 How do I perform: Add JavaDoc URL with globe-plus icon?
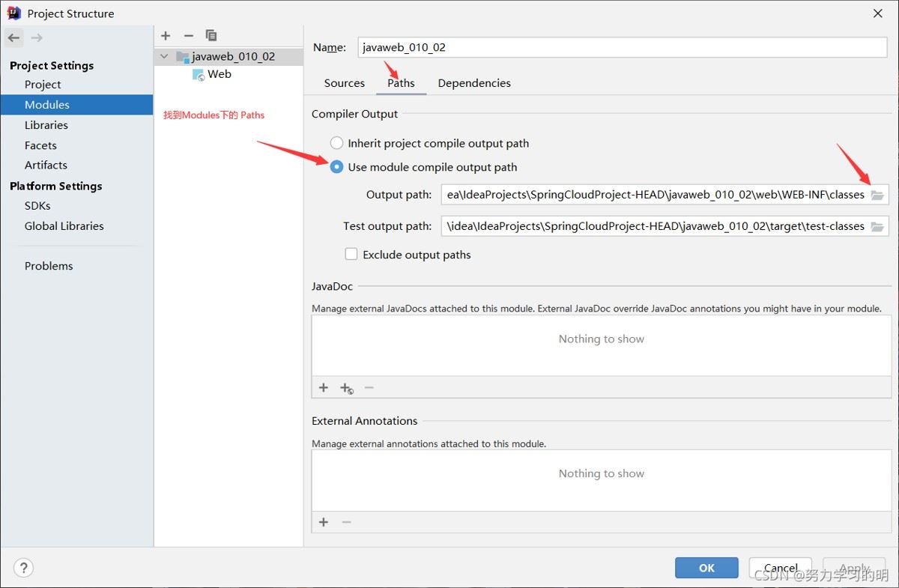click(x=346, y=388)
